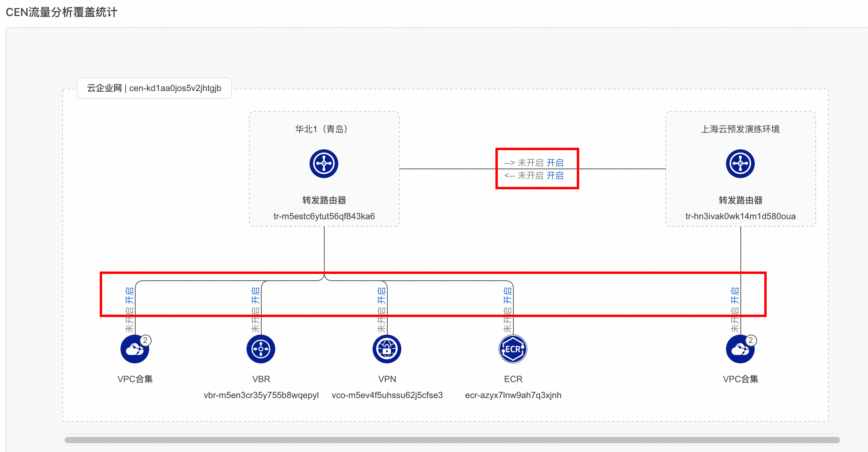
Task: Click transit router ID tr-m5estc6ytut56qf843ka6
Action: tap(324, 216)
